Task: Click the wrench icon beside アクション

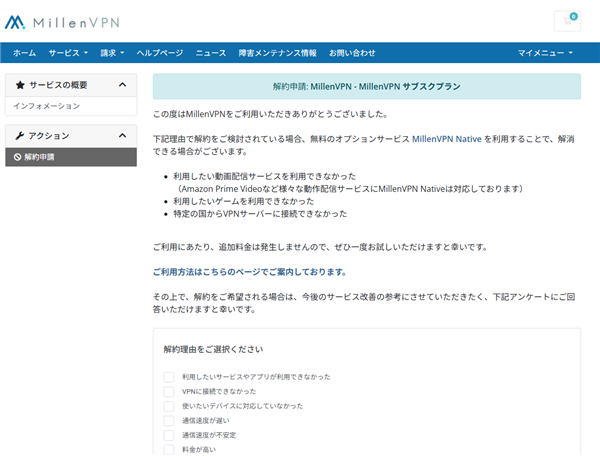Action: (19, 136)
